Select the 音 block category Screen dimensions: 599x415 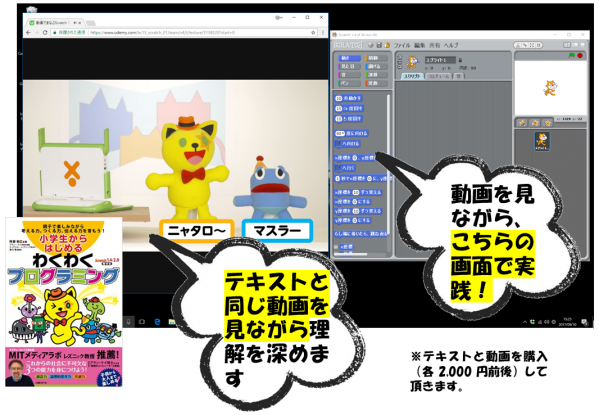350,75
